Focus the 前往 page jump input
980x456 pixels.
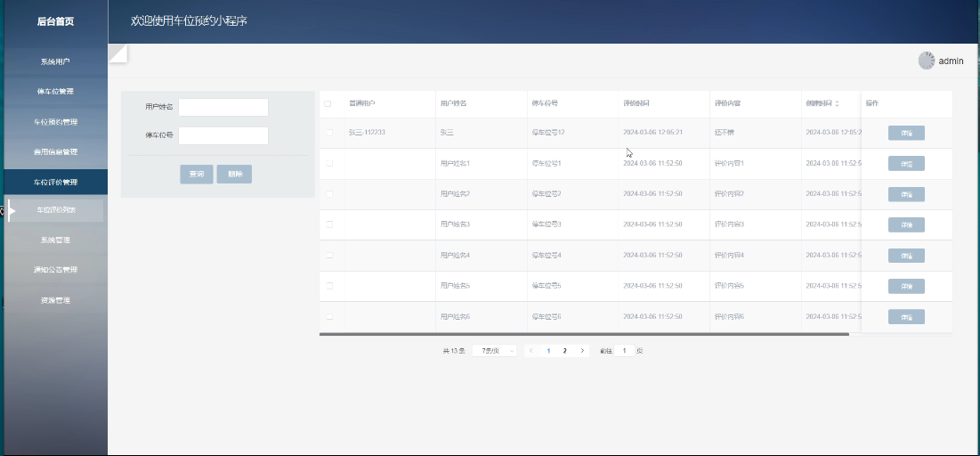pos(624,351)
